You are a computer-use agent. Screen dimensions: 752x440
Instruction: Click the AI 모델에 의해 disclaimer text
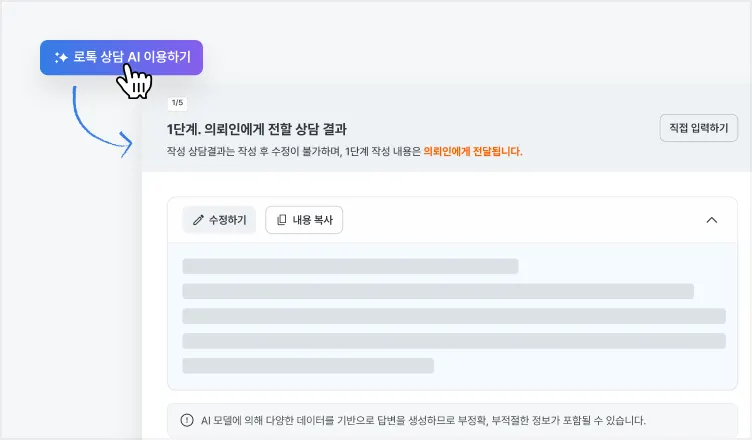[423, 420]
